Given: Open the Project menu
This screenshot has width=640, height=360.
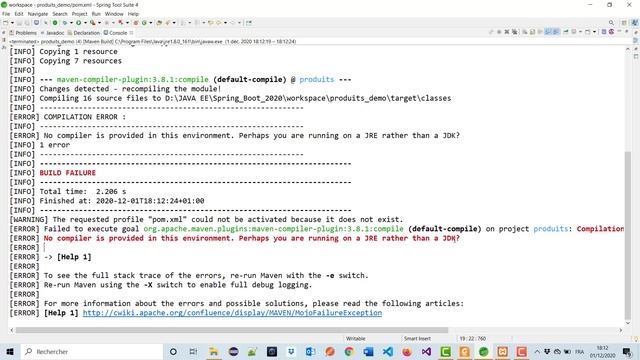Looking at the screenshot, I should tap(79, 14).
